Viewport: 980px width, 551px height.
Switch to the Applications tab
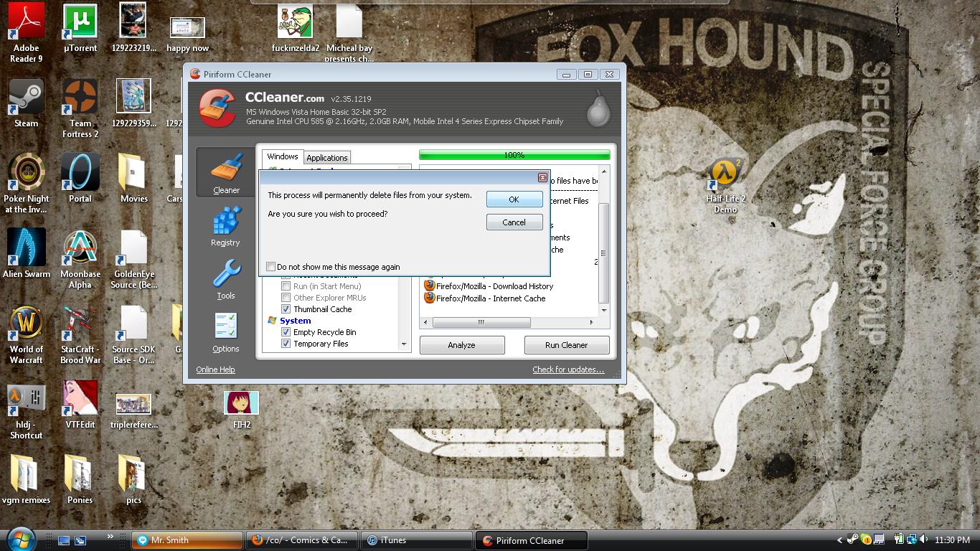[x=327, y=158]
